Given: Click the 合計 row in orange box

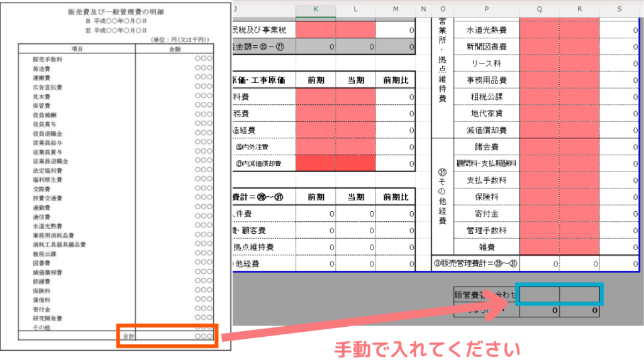Looking at the screenshot, I should (x=167, y=336).
